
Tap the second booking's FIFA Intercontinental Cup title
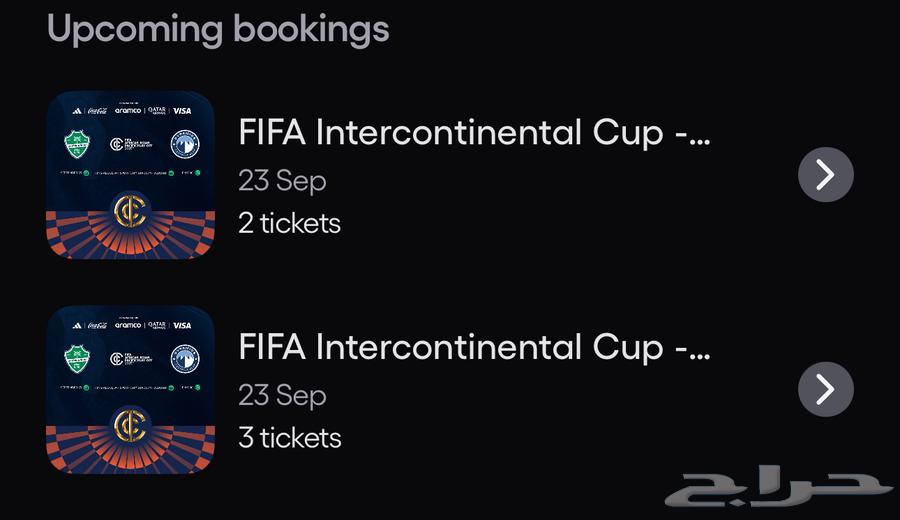pos(473,347)
